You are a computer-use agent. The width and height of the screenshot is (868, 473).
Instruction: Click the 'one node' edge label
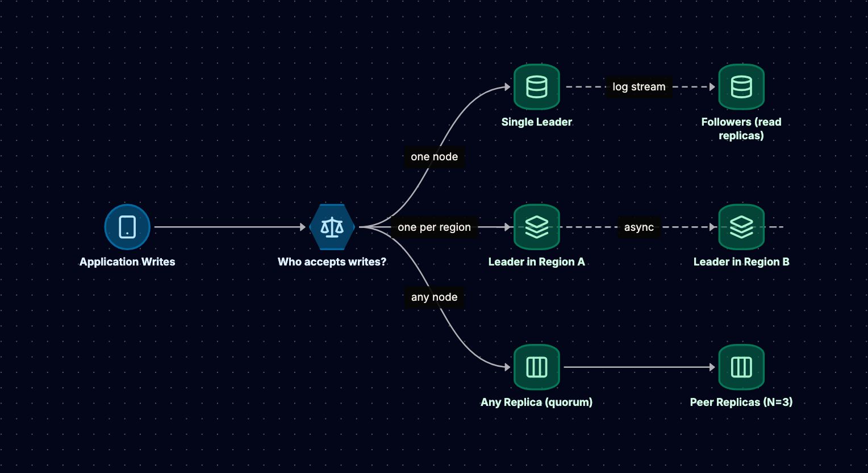pos(435,157)
